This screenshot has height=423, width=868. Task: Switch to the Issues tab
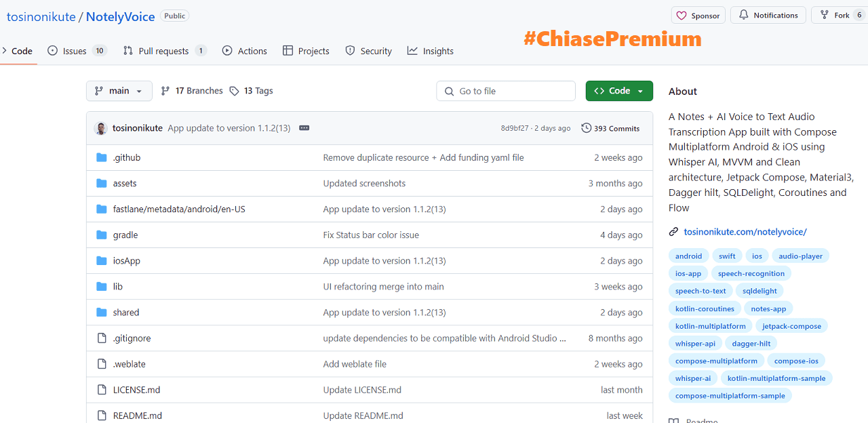click(x=77, y=51)
